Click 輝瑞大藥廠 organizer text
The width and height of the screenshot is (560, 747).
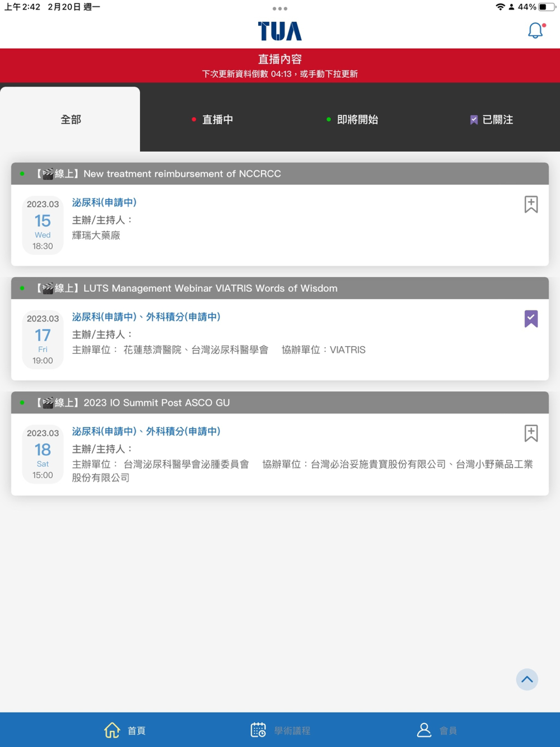[x=96, y=235]
